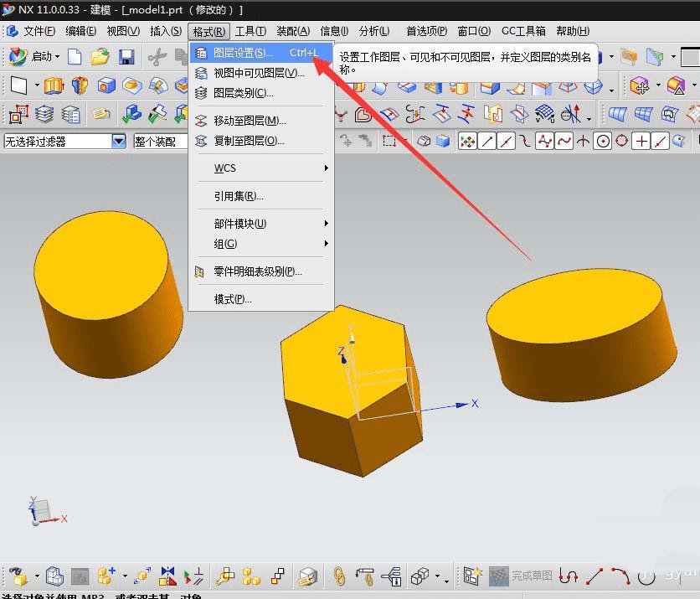The width and height of the screenshot is (700, 599).
Task: Save the model with the floppy disk icon
Action: (126, 57)
